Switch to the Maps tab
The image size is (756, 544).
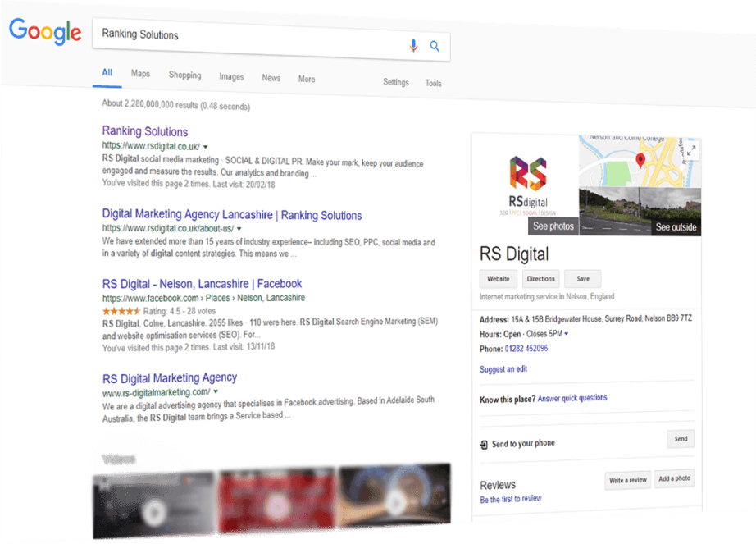pos(140,74)
